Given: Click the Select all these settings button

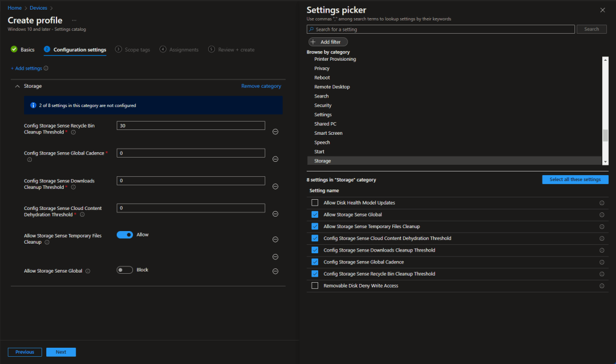Looking at the screenshot, I should 574,180.
